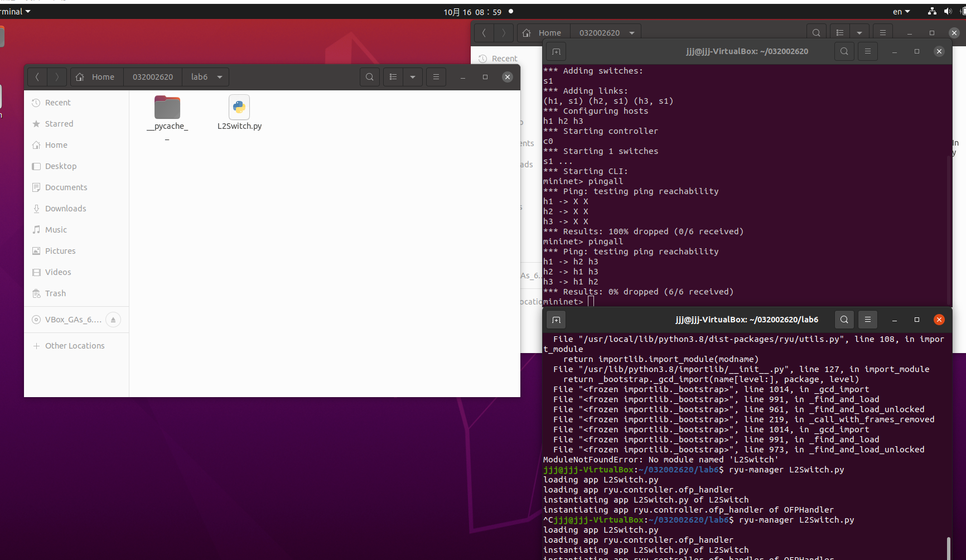Open Recent in the lab6 sidebar
The image size is (966, 560).
(x=76, y=103)
